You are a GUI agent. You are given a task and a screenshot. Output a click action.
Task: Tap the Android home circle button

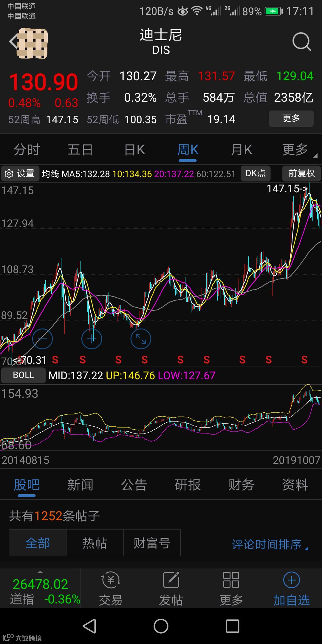click(161, 626)
